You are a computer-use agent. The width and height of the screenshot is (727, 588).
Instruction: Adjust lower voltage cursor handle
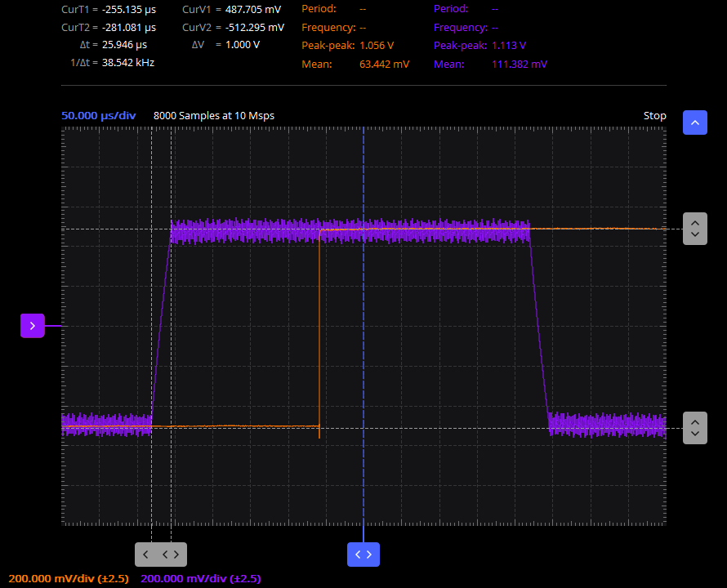pos(694,428)
